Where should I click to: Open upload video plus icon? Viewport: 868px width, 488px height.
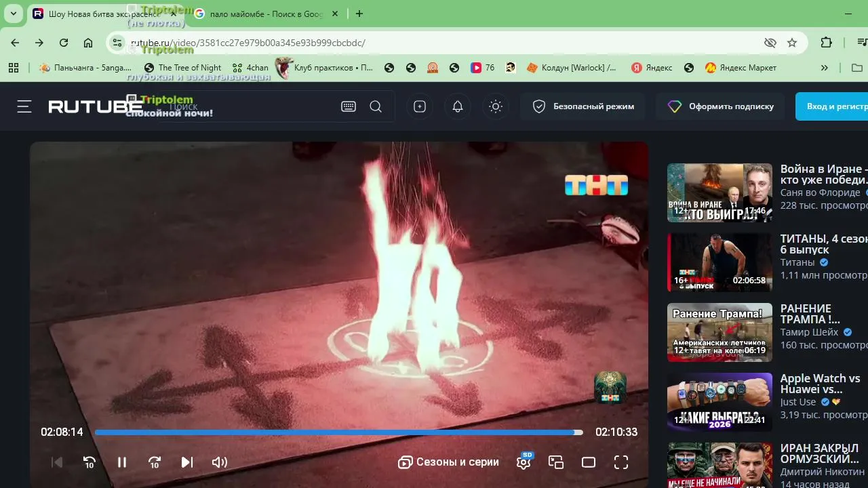pos(420,106)
